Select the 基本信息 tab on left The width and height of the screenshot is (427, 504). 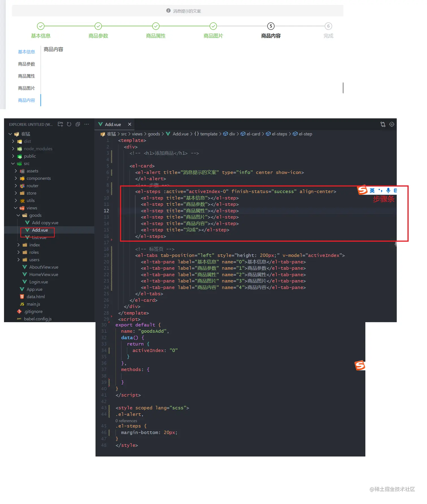coord(27,52)
